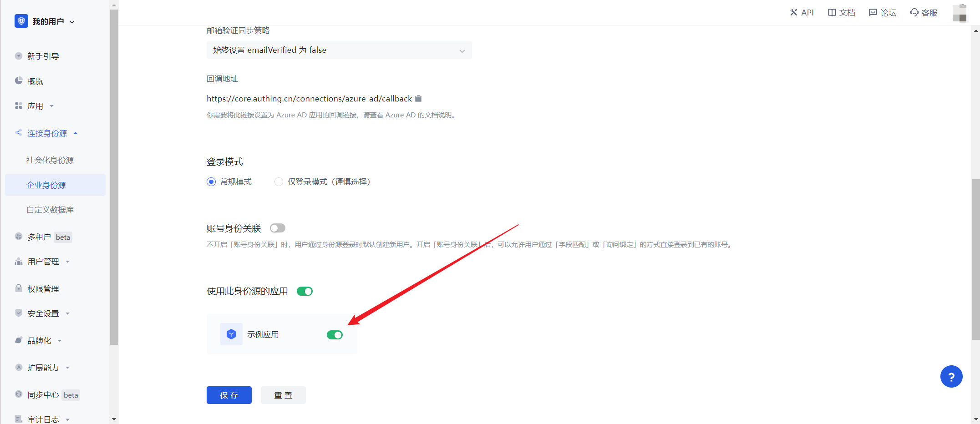Turn off the 示例应用 toggle
This screenshot has height=424, width=980.
point(335,335)
